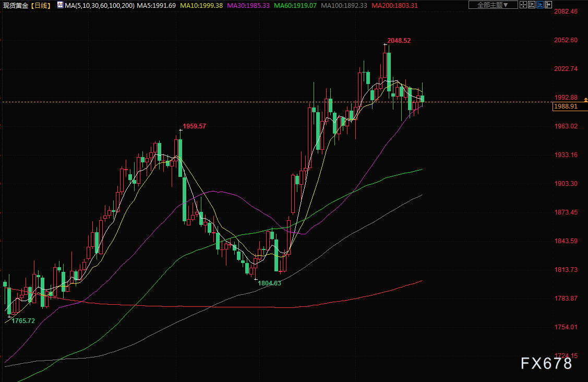This screenshot has width=588, height=382.
Task: Click the 1804.63 low price label
Action: (269, 283)
